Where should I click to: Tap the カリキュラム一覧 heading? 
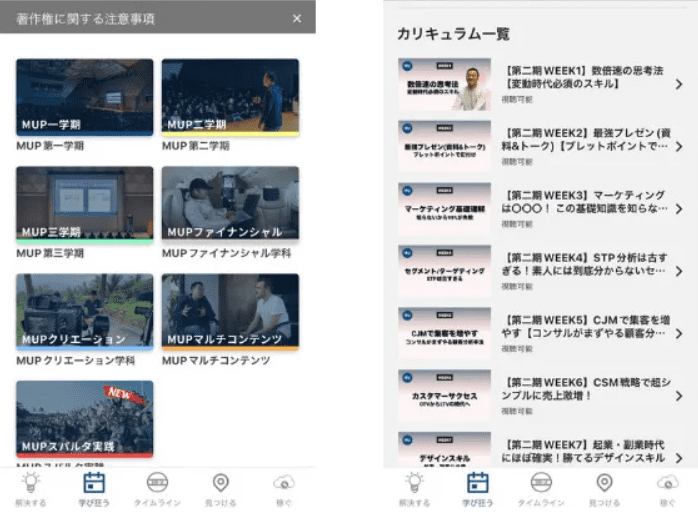tap(453, 34)
